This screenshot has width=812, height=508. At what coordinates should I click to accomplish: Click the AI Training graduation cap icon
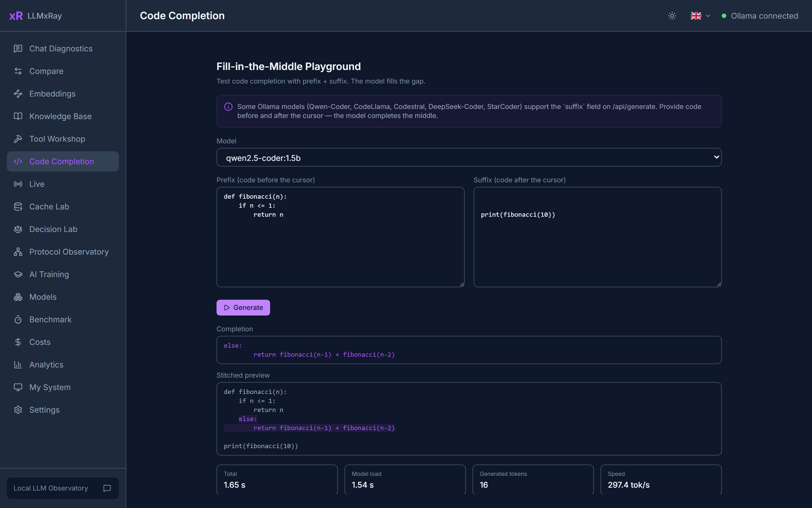[x=18, y=274]
